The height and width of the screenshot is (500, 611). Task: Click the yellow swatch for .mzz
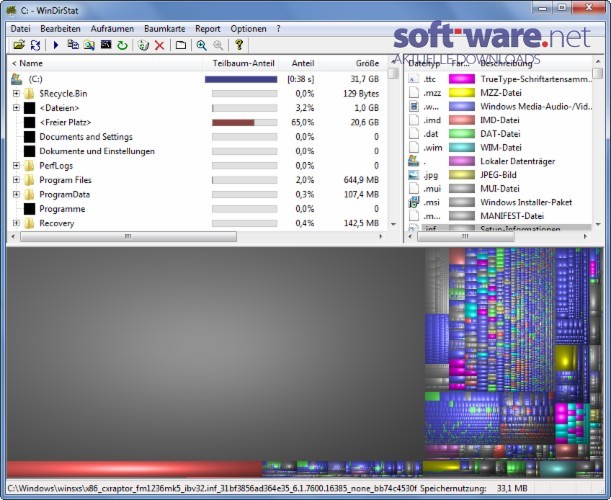click(x=462, y=93)
